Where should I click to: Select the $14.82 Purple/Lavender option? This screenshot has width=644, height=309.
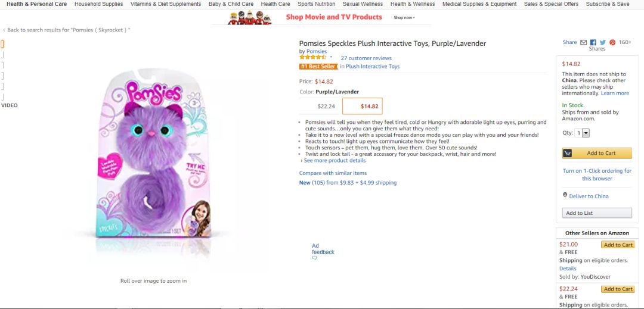click(x=363, y=107)
